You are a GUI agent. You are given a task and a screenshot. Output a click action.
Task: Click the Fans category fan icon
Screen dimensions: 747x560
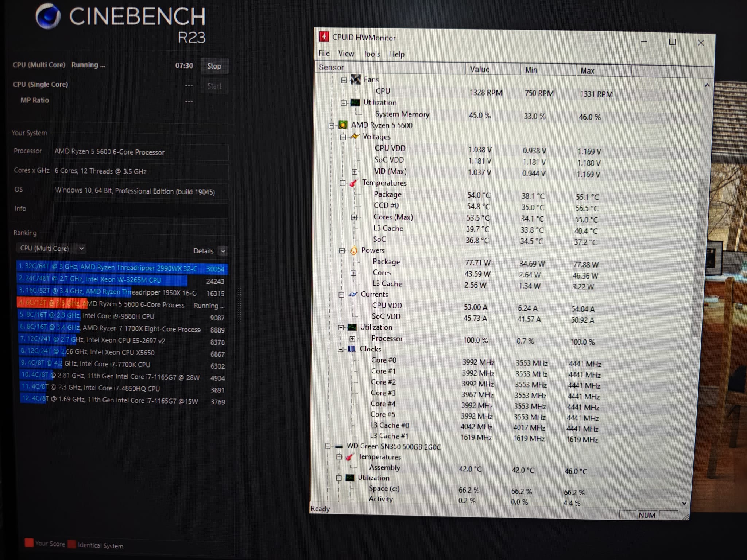point(355,79)
